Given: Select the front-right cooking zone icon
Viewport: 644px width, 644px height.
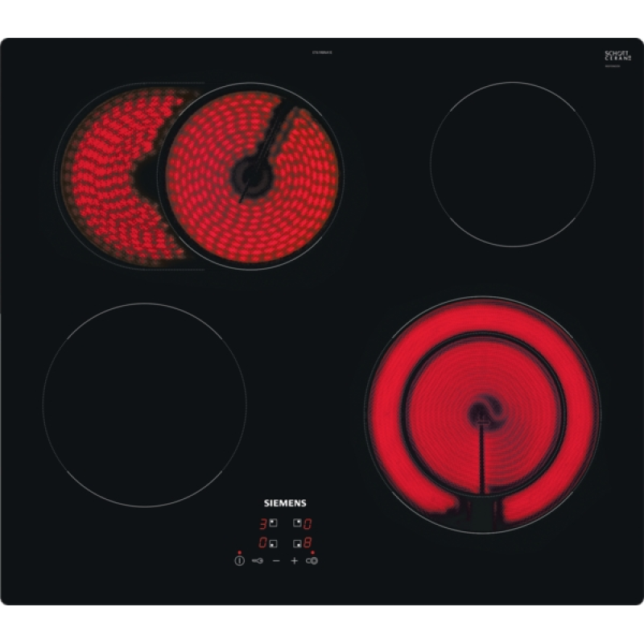Looking at the screenshot, I should pos(297,543).
